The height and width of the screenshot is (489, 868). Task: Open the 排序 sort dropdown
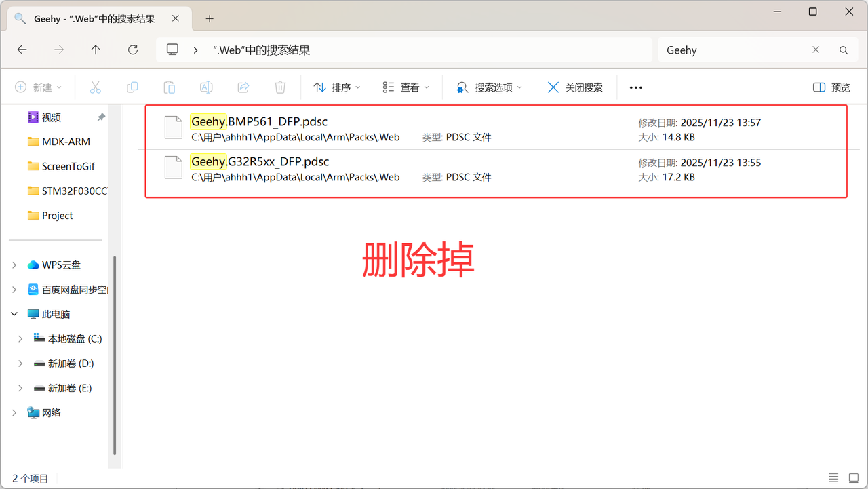tap(337, 87)
